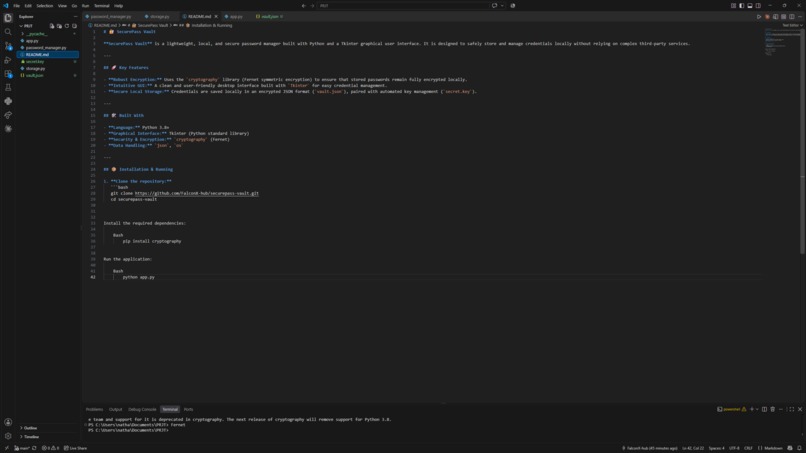806x453 pixels.
Task: Switch to the vault.json tab
Action: pos(269,16)
